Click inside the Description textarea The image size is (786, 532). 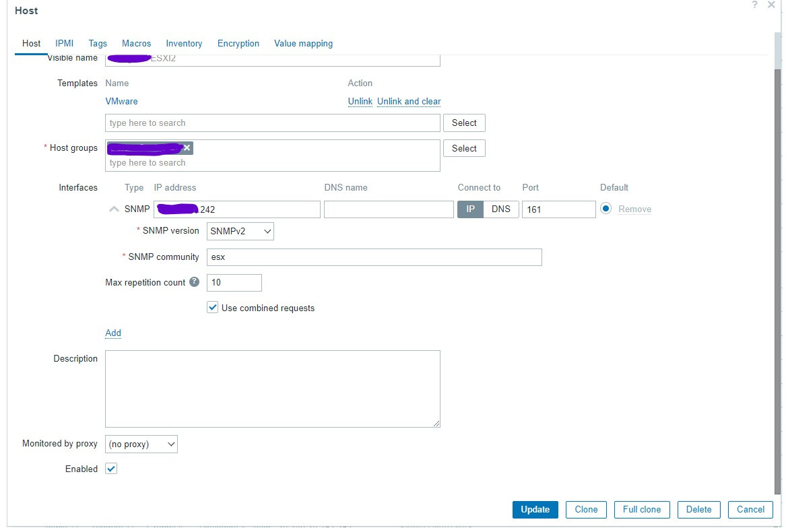[273, 389]
